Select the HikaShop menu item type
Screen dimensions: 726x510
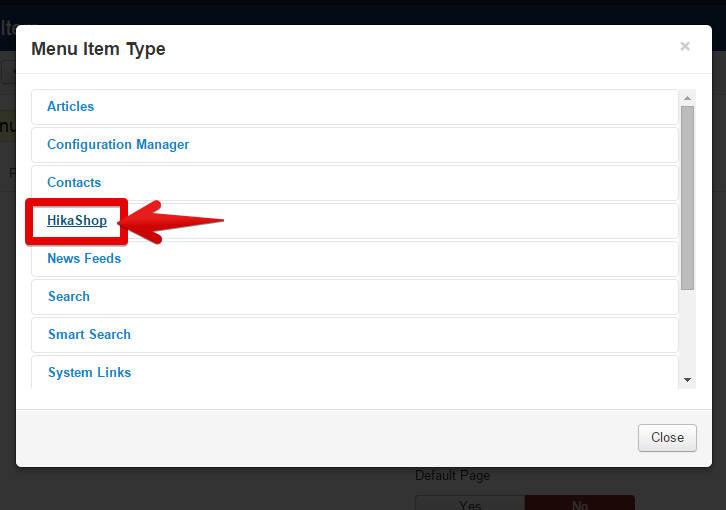(x=77, y=220)
